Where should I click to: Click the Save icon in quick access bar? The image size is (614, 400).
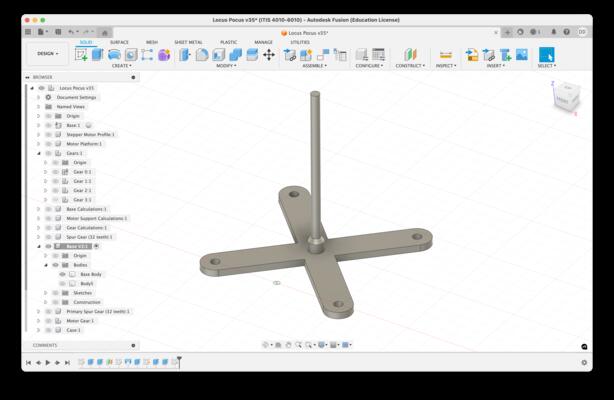(x=58, y=32)
